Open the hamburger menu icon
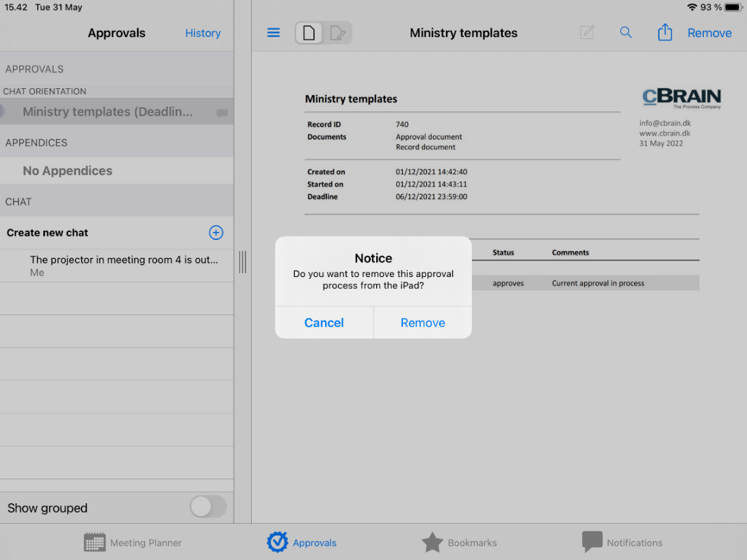 (274, 33)
